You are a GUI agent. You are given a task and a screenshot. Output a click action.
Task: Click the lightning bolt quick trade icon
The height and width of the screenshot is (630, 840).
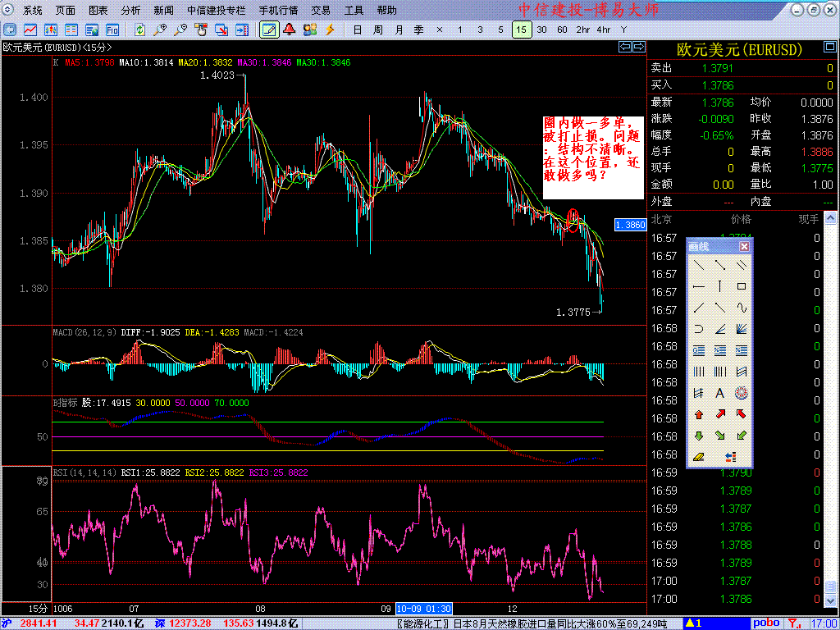(x=330, y=30)
